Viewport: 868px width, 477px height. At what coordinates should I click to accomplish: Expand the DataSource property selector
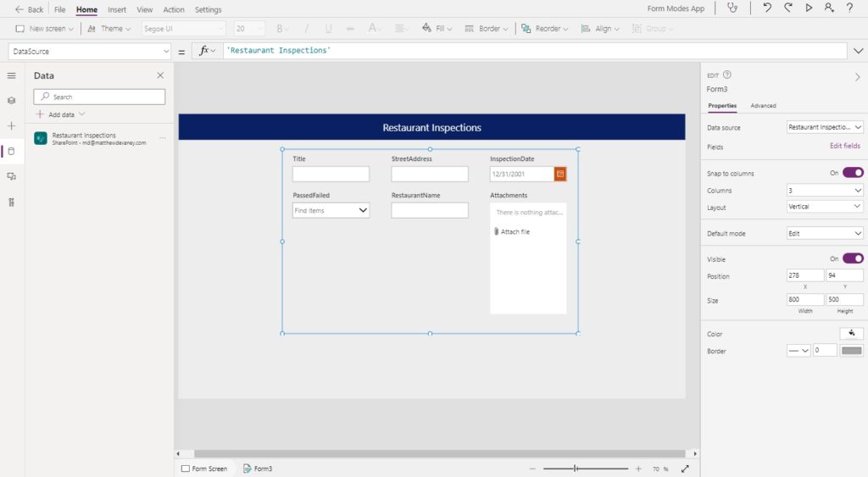click(89, 52)
